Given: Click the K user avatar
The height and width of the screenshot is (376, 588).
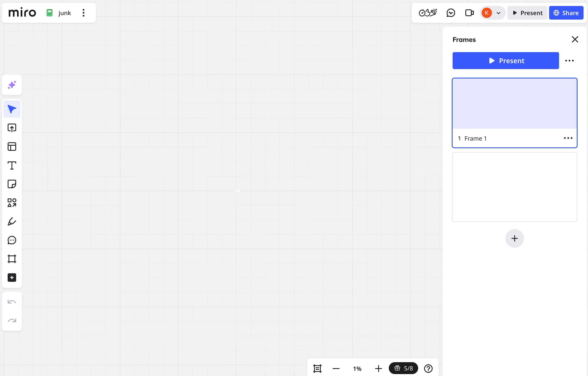Looking at the screenshot, I should point(487,13).
